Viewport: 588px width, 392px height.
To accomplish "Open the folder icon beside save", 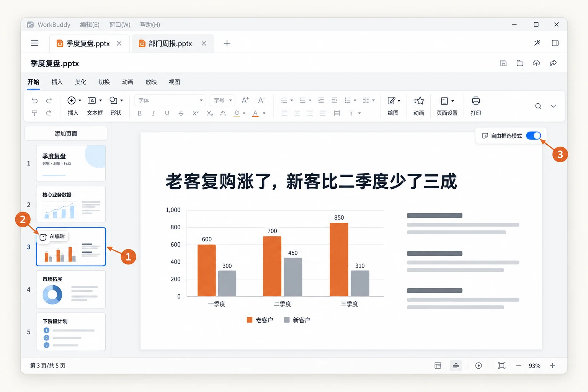I will click(520, 63).
